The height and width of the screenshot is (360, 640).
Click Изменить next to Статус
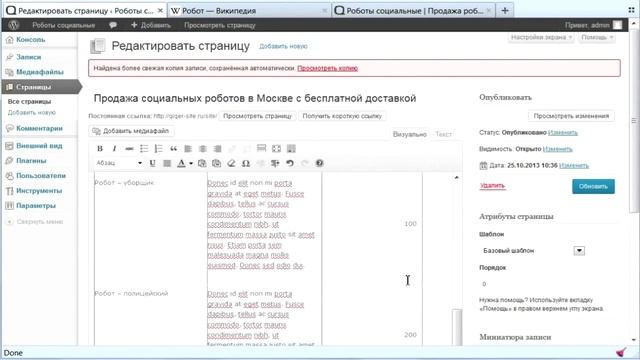[562, 133]
